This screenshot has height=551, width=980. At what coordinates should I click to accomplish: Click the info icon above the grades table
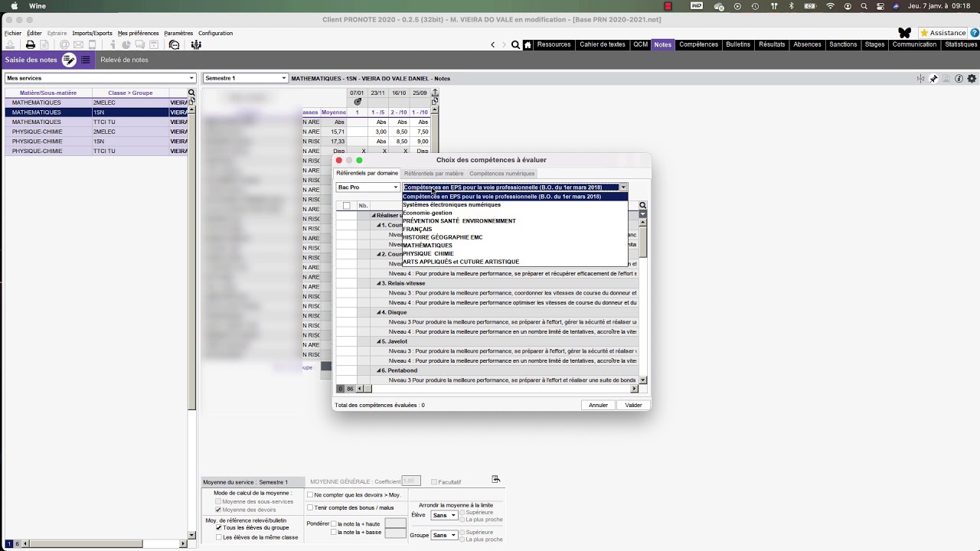(x=959, y=79)
